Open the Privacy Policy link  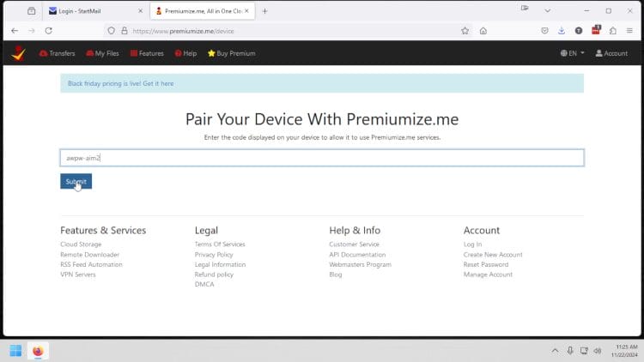214,255
